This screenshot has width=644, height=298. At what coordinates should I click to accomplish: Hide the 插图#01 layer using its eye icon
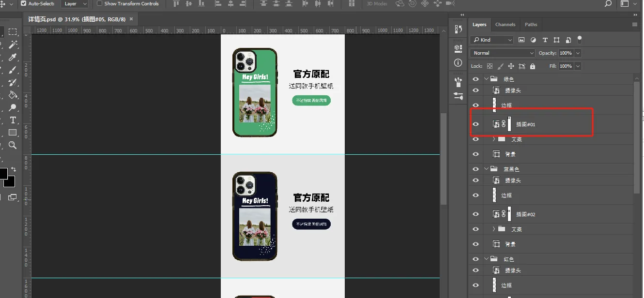[x=475, y=124]
